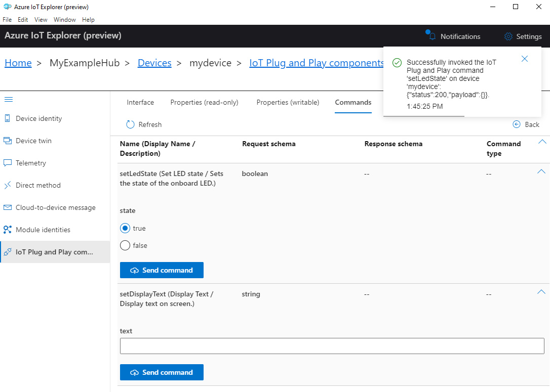
Task: Navigate to Devices via the breadcrumb link
Action: [154, 63]
